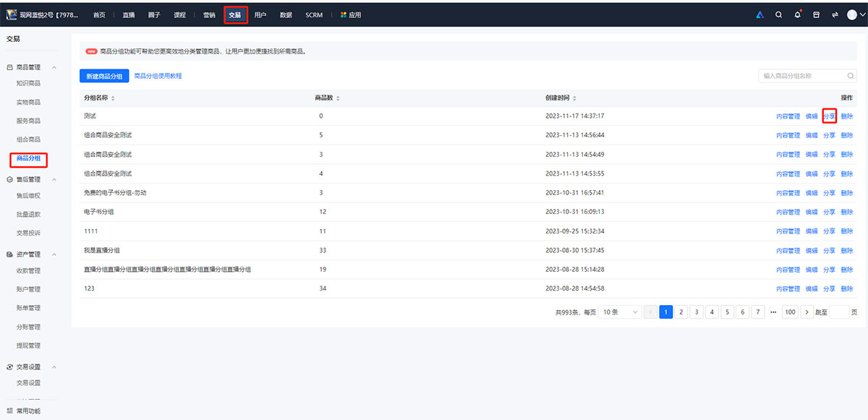Switch to the 数据 top navigation tab

pyautogui.click(x=286, y=15)
